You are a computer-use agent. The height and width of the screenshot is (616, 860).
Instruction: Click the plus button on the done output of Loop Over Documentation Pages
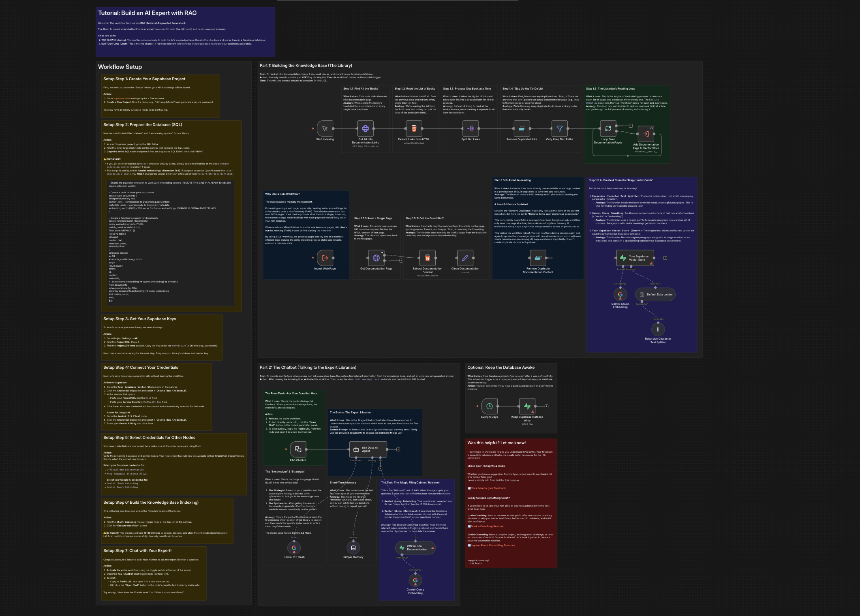[631, 126]
